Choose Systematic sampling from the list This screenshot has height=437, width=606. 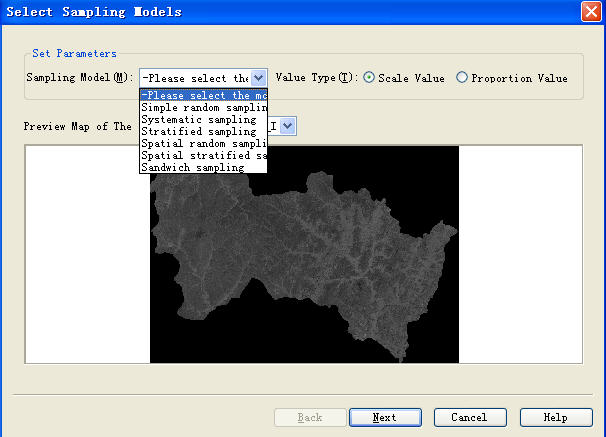(203, 119)
